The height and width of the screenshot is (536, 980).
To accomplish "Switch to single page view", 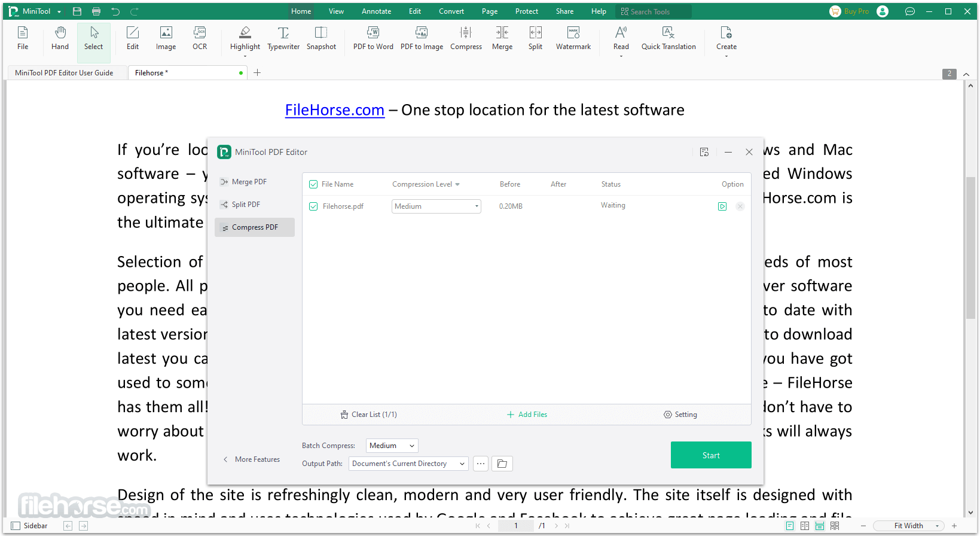I will pyautogui.click(x=790, y=526).
